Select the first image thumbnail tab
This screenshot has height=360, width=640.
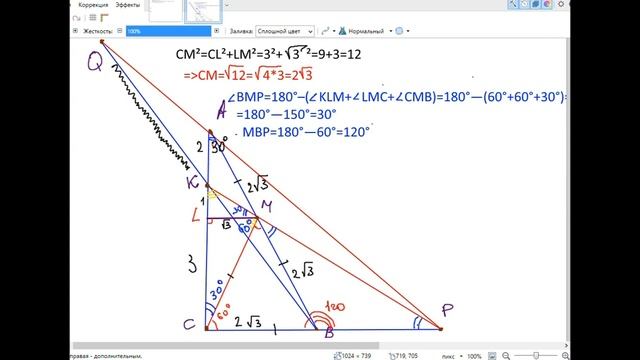click(165, 11)
